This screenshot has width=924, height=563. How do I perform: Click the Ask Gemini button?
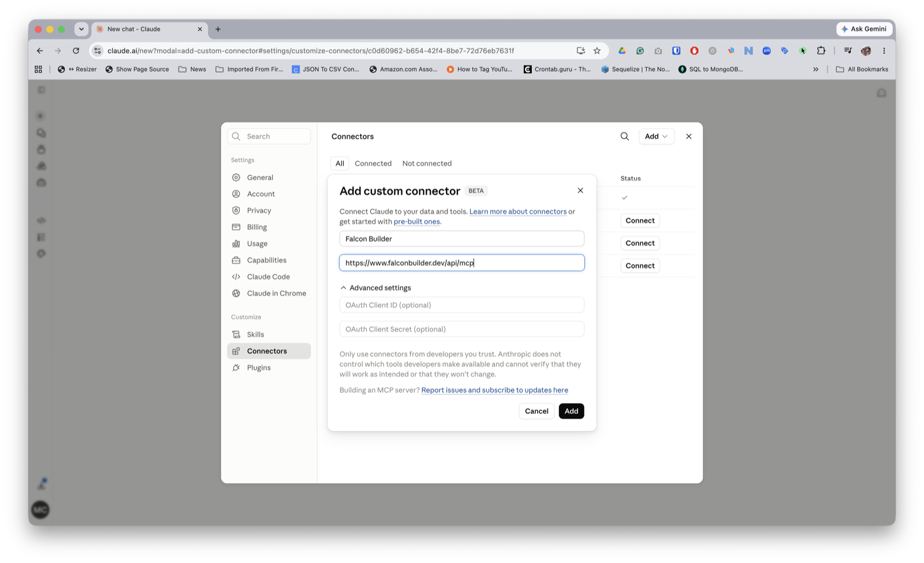[x=864, y=29]
